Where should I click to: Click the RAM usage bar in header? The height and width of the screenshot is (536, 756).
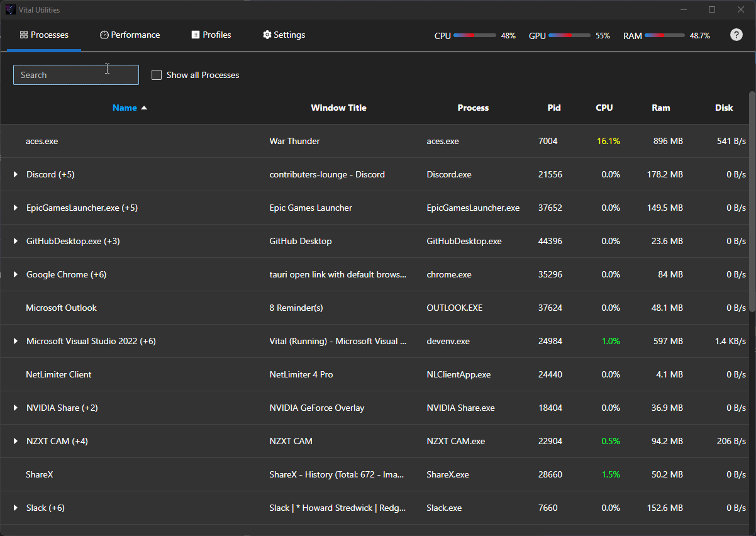pyautogui.click(x=664, y=36)
